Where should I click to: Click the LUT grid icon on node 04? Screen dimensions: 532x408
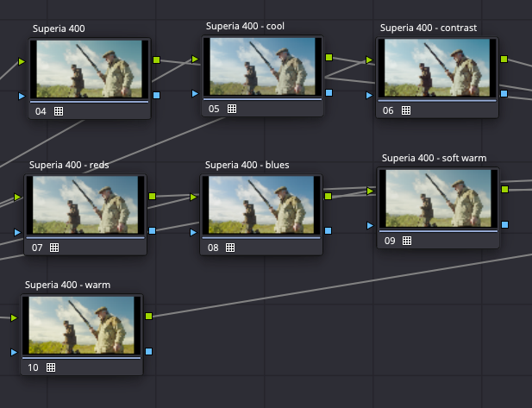pyautogui.click(x=59, y=111)
